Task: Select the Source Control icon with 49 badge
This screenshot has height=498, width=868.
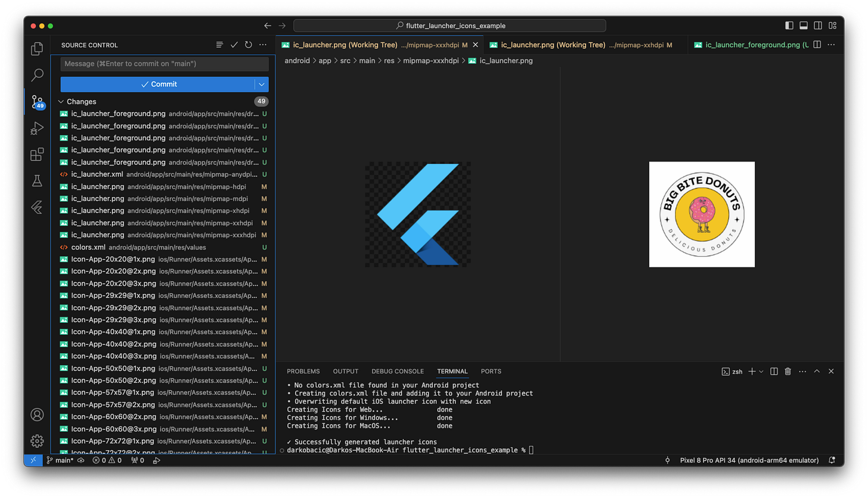Action: click(37, 102)
